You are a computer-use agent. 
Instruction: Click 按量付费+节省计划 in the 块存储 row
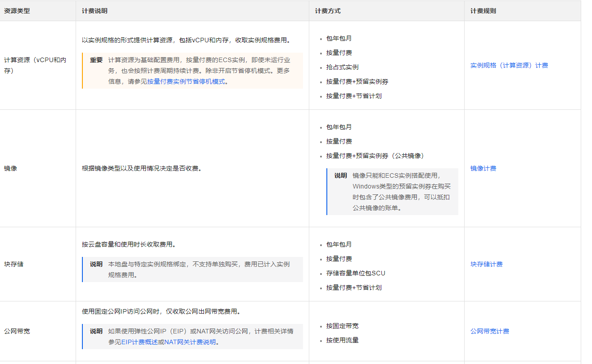pyautogui.click(x=354, y=288)
